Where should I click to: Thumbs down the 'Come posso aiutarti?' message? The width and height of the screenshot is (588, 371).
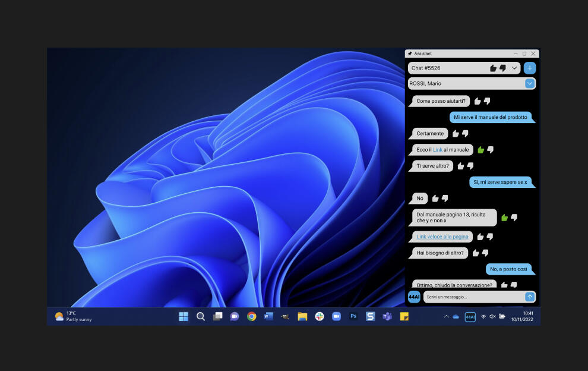click(x=487, y=101)
